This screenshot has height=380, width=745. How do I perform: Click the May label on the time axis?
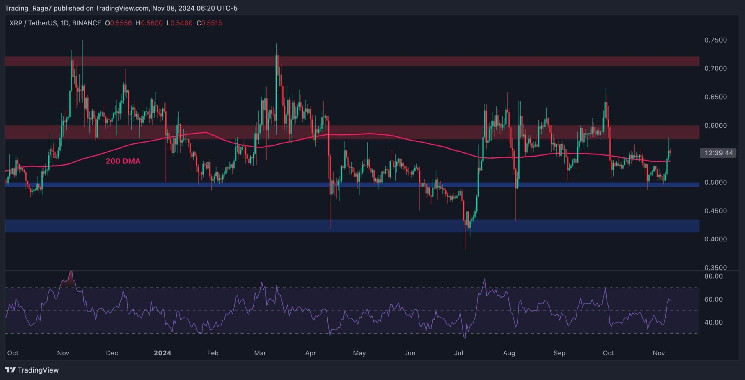click(x=360, y=353)
